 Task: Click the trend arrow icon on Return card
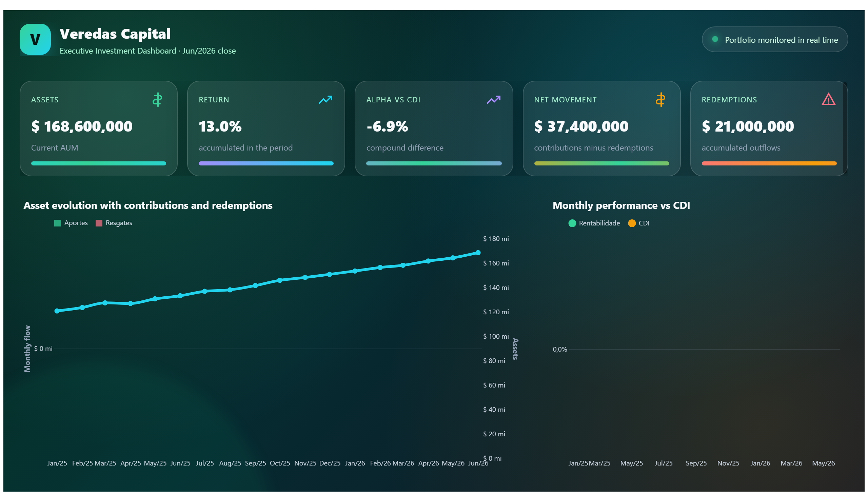click(325, 100)
